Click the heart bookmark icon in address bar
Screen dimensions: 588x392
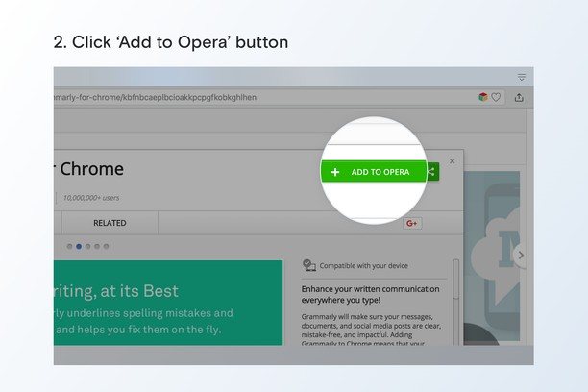click(x=496, y=97)
